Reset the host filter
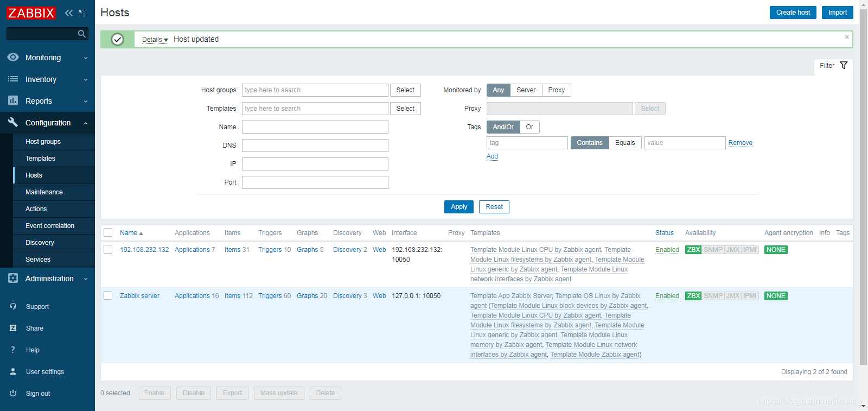This screenshot has width=868, height=411. pyautogui.click(x=494, y=207)
